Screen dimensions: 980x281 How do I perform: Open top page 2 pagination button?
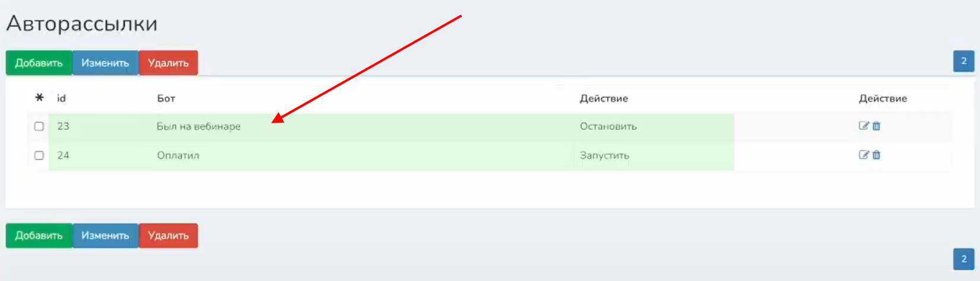coord(964,61)
